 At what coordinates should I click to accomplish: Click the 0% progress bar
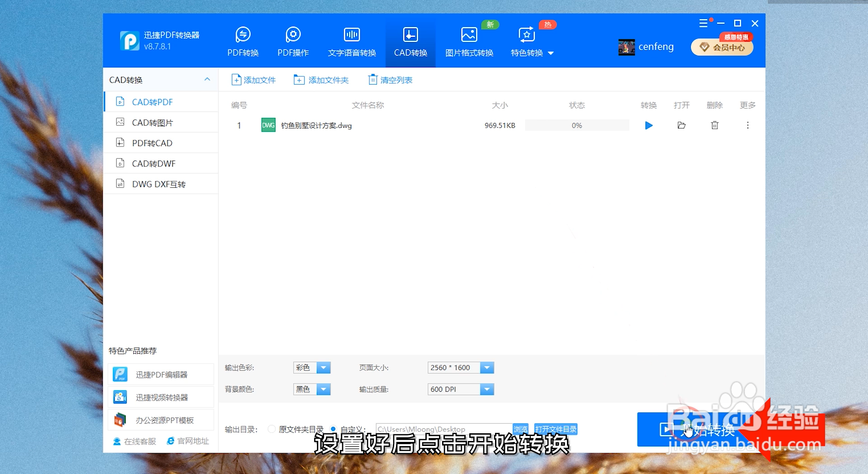pyautogui.click(x=577, y=125)
